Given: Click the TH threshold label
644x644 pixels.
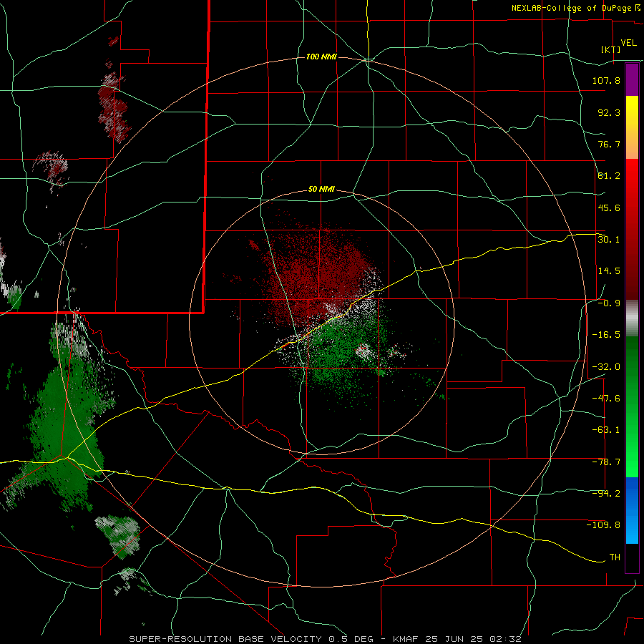Looking at the screenshot, I should coord(615,557).
